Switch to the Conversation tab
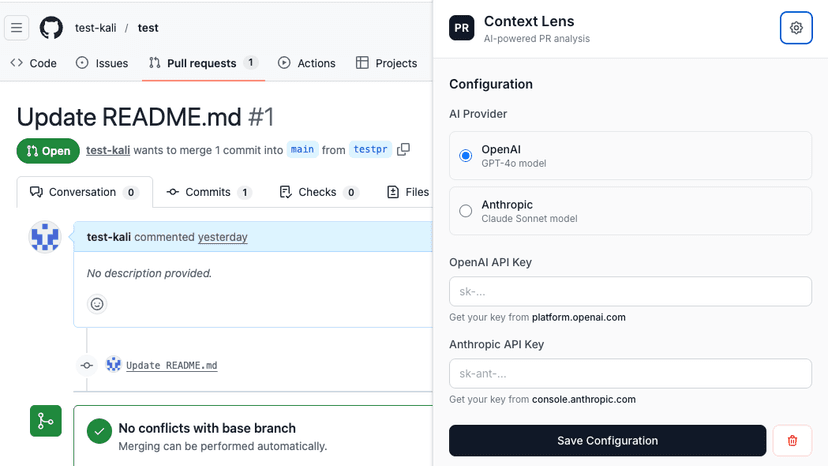This screenshot has width=828, height=466. pyautogui.click(x=84, y=192)
